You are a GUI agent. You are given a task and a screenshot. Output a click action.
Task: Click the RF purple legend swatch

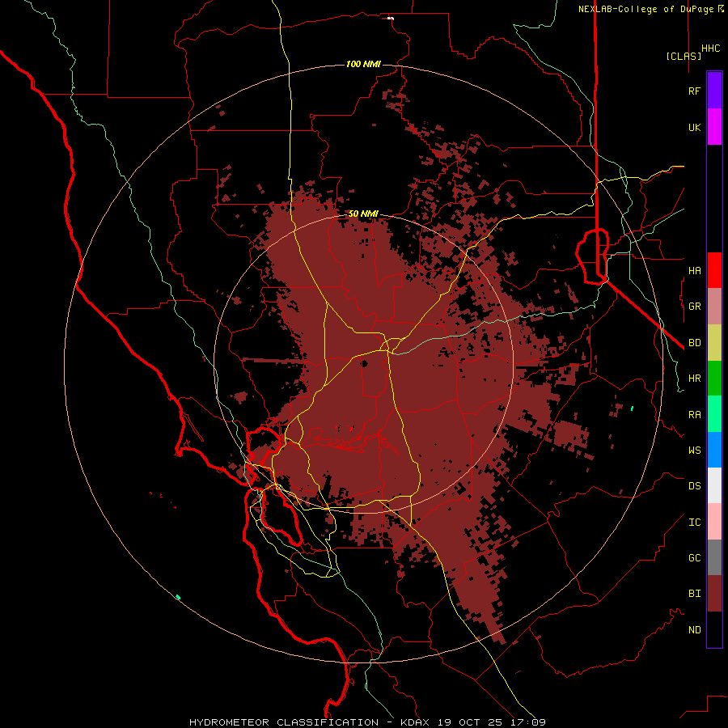tap(714, 91)
